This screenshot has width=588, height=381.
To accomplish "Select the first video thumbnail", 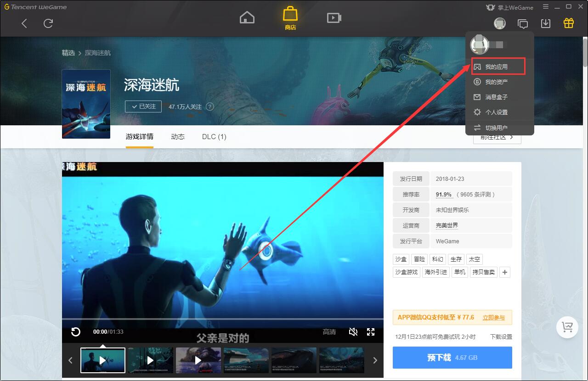I will [103, 360].
